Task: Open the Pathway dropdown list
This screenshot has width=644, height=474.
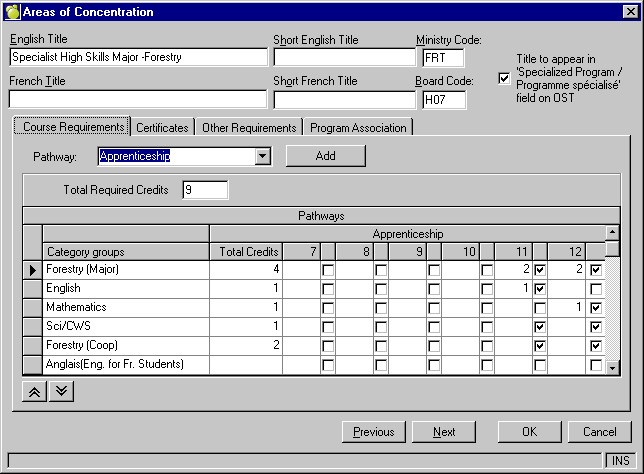Action: coord(262,156)
